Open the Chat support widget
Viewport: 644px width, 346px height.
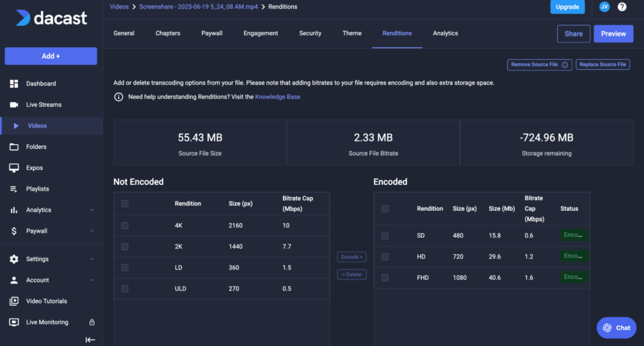(x=616, y=328)
